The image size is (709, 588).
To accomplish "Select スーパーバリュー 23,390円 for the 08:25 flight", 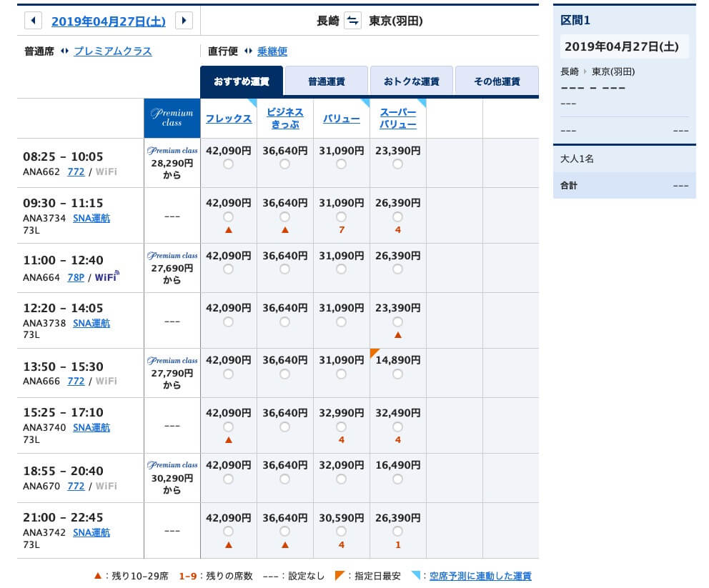I will (x=397, y=164).
